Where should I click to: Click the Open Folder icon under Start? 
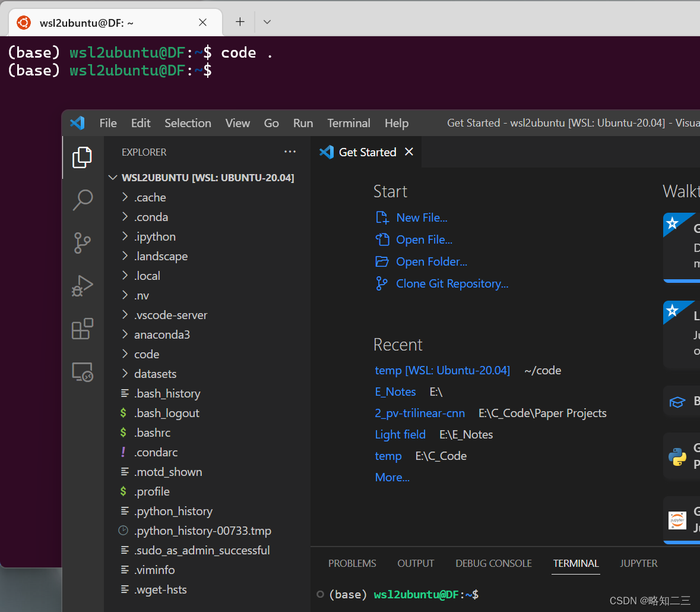click(382, 262)
